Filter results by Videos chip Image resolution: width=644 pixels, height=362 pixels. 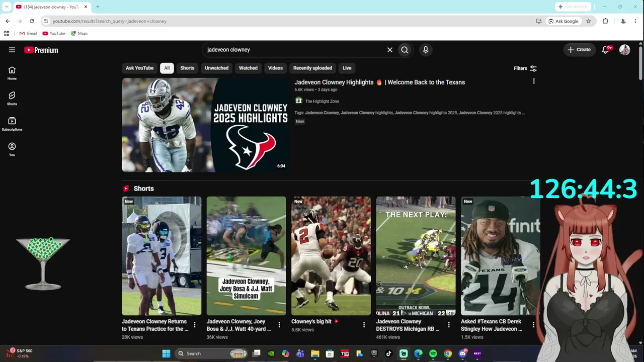point(275,68)
